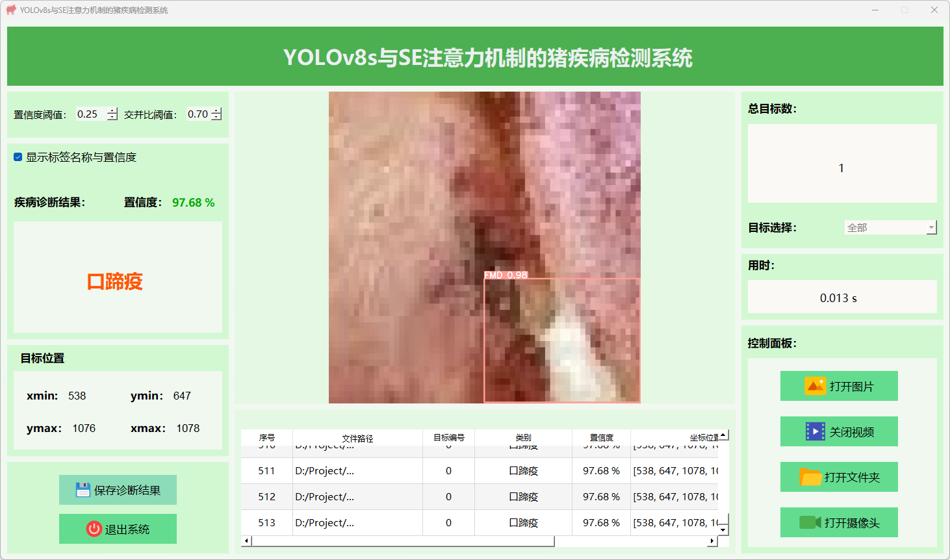Click the elapsed time value 0.013 s
The width and height of the screenshot is (950, 560).
[838, 298]
